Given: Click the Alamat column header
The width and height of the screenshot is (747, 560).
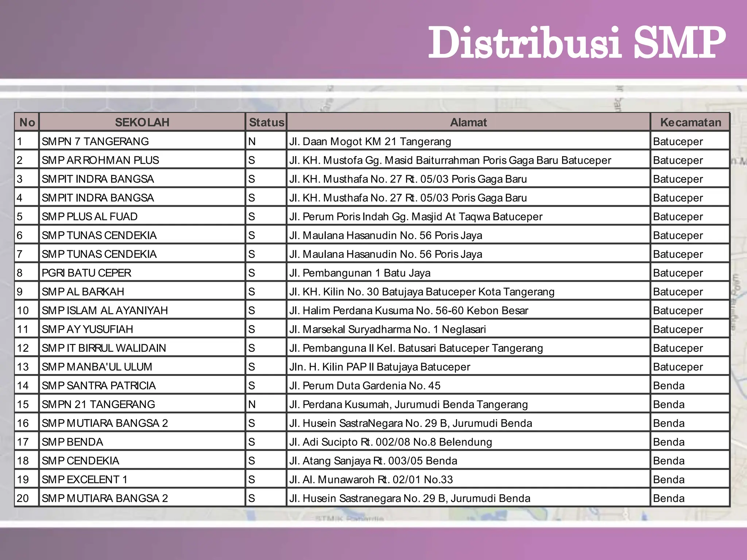Looking at the screenshot, I should point(468,122).
